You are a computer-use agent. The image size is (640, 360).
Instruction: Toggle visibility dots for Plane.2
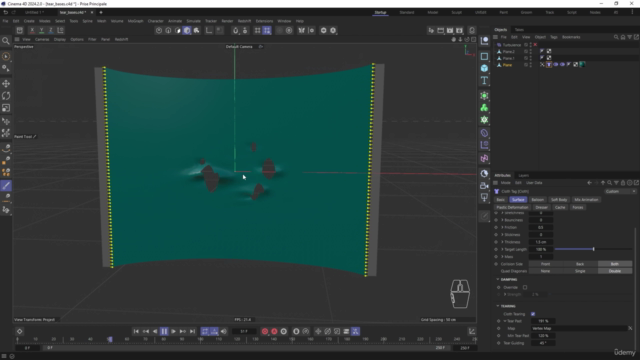(531, 51)
